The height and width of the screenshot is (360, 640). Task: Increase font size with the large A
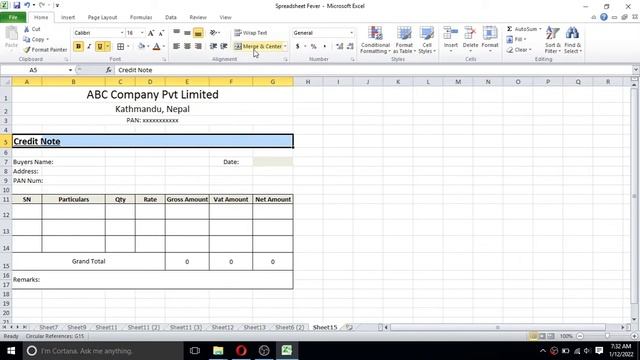pyautogui.click(x=151, y=33)
